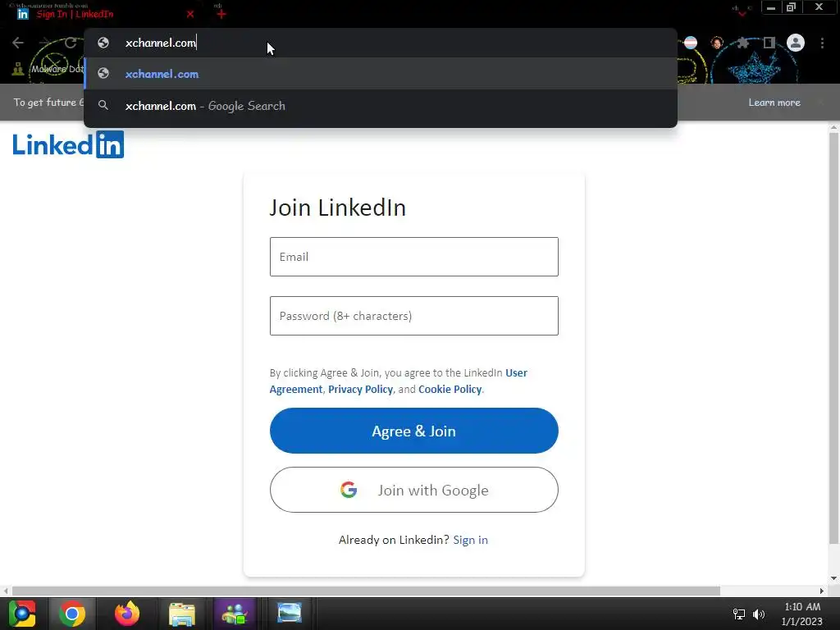Click the Join LinkedIn heading

point(337,208)
